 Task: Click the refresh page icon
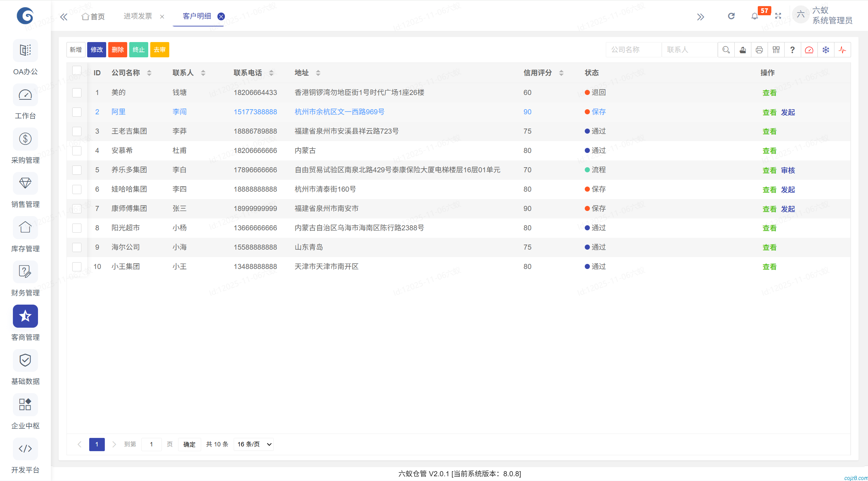(731, 16)
